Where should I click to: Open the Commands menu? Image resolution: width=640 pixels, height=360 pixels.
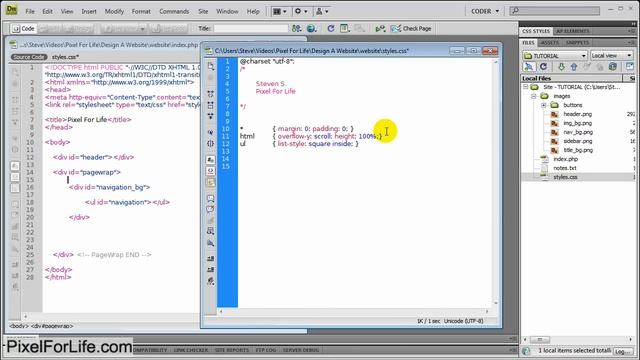pos(174,11)
